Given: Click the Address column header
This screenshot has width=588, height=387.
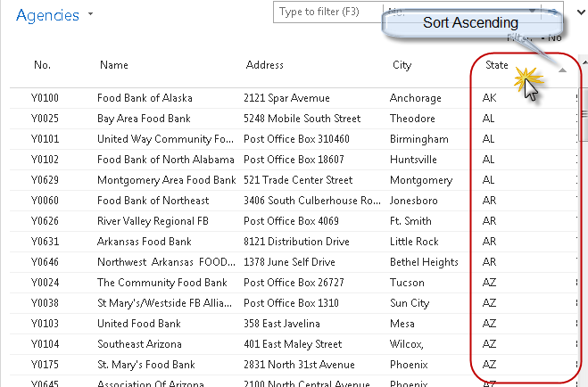Looking at the screenshot, I should [264, 65].
